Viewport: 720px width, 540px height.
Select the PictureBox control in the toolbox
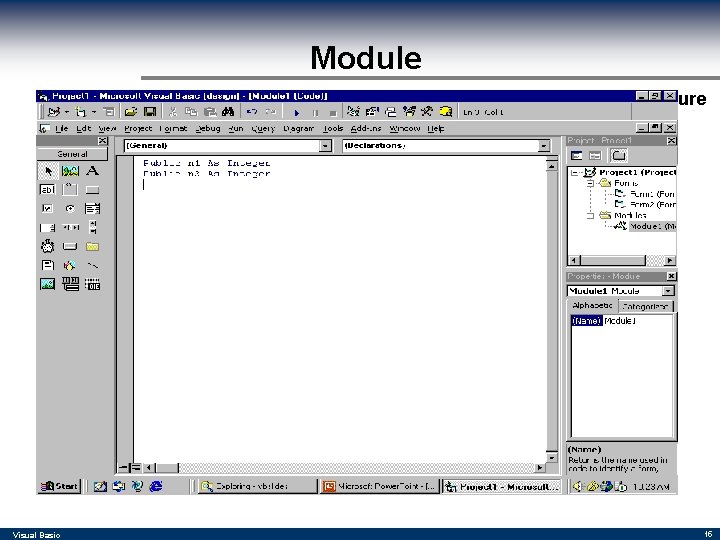point(70,171)
